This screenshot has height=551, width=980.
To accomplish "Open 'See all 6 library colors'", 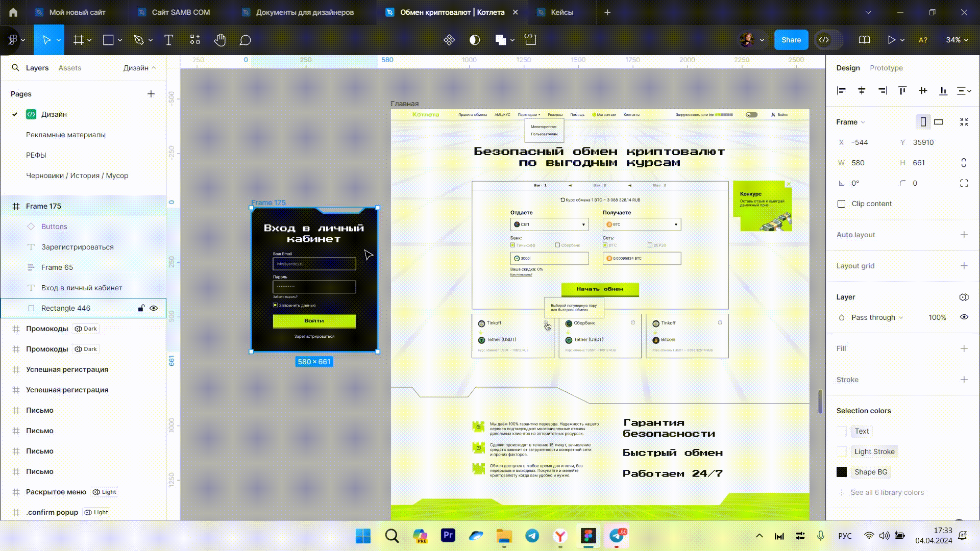I will pos(887,492).
